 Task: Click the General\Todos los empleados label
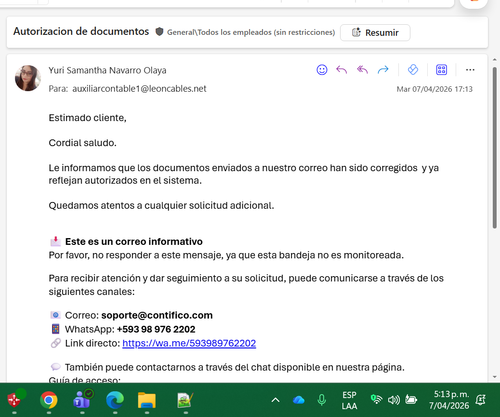(251, 32)
